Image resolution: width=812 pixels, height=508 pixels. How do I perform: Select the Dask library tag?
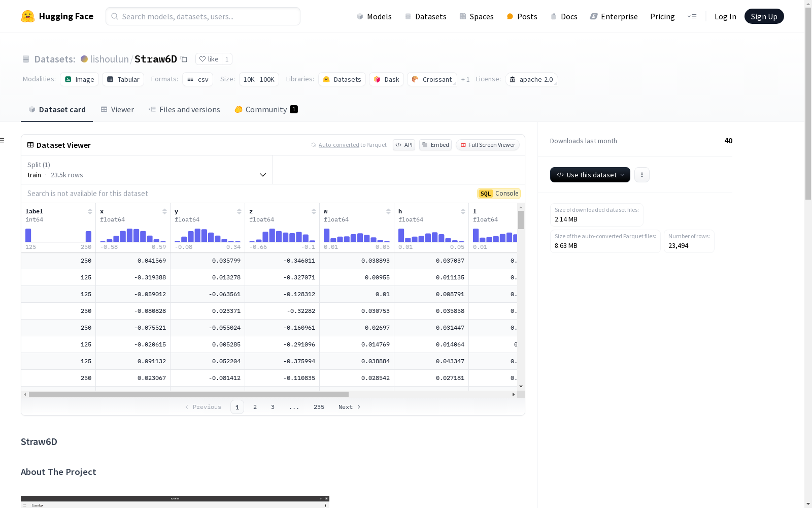(387, 79)
